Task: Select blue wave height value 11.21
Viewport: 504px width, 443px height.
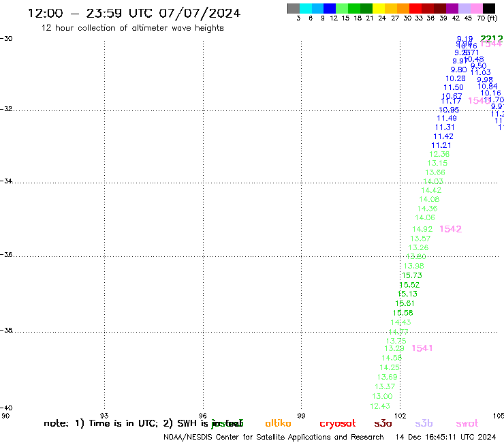Action: [x=441, y=145]
